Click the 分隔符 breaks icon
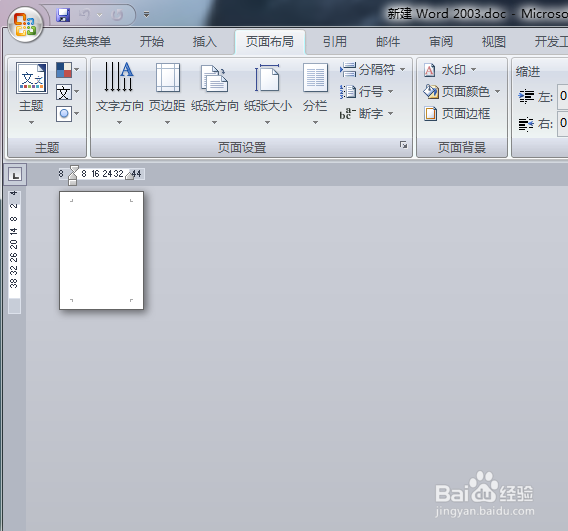 (x=348, y=70)
